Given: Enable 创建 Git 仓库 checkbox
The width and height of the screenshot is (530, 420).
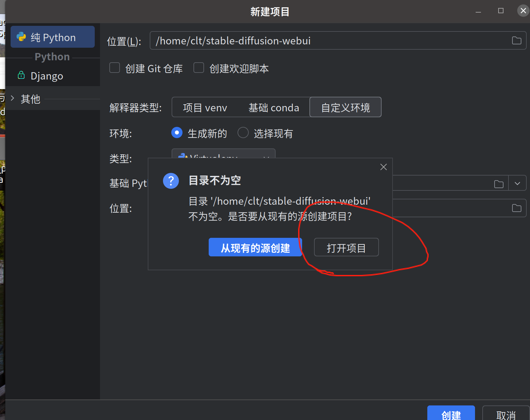Looking at the screenshot, I should coord(115,68).
